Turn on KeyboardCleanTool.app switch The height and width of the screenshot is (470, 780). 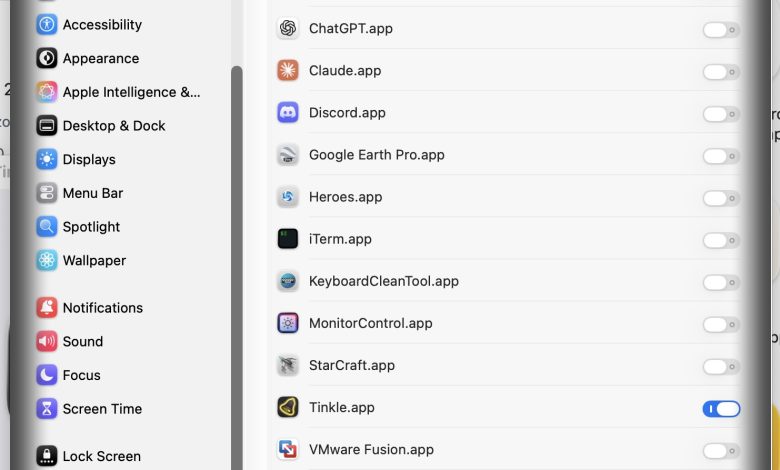(721, 282)
